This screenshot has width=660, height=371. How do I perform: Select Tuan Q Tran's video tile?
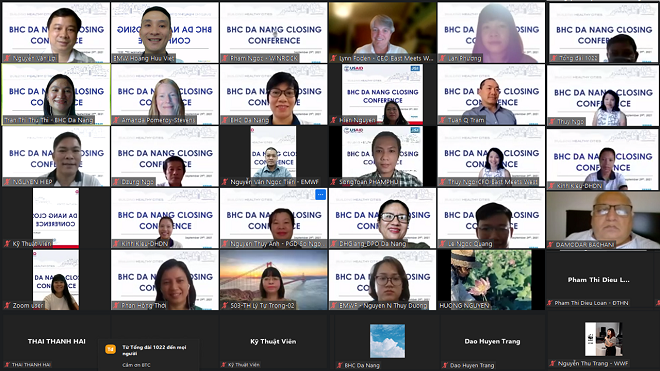click(491, 94)
